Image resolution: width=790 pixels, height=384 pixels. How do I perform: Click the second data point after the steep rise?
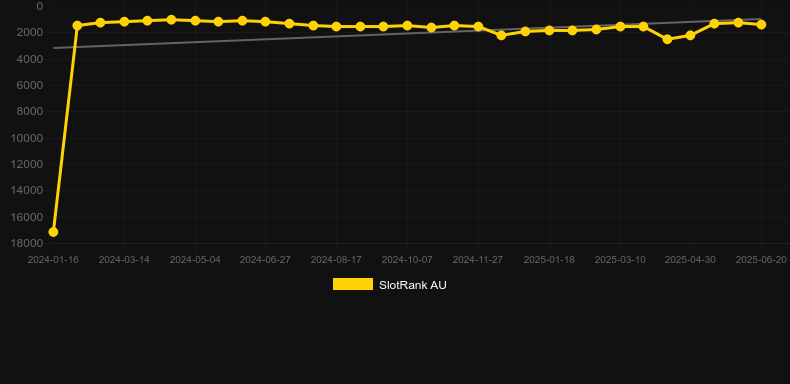(100, 23)
